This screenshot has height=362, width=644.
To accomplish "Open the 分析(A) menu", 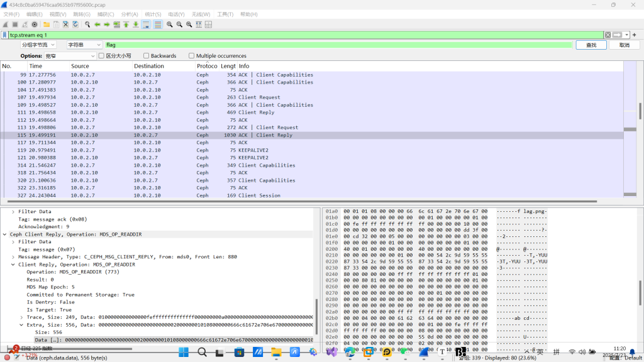I will (130, 14).
